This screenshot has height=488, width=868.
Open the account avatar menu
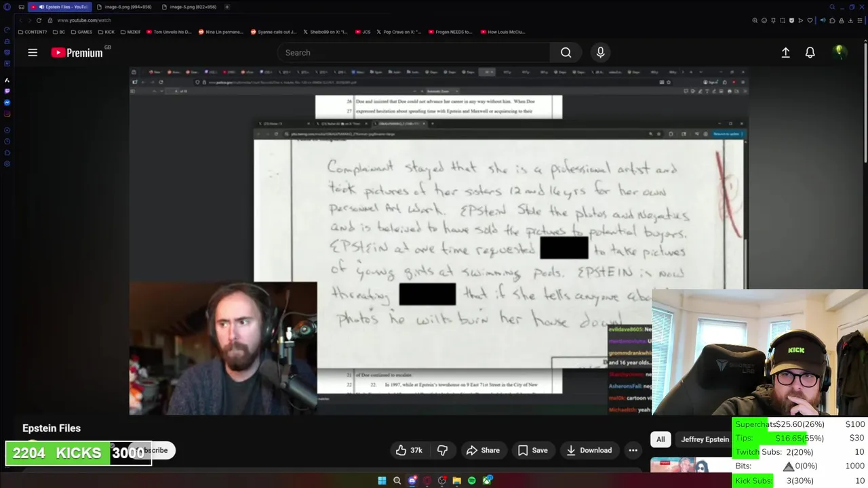point(839,52)
